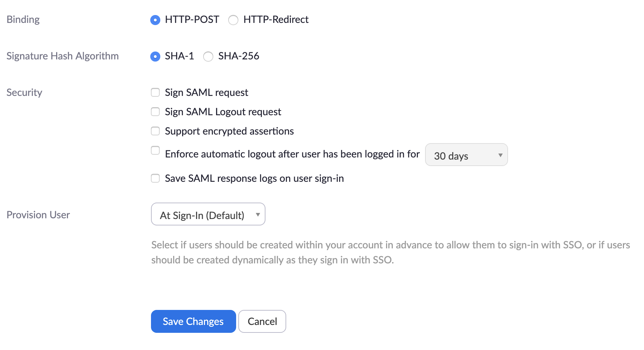Open the Provision User dropdown
Viewport: 644px width, 350px height.
tap(208, 214)
